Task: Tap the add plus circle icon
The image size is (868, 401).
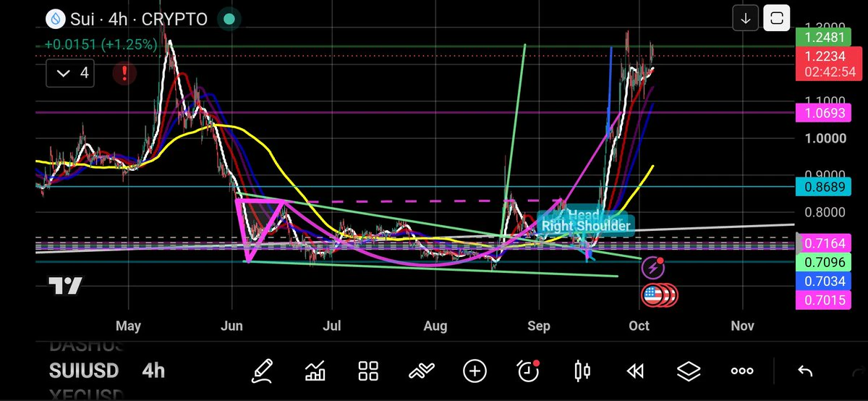Action: click(x=475, y=371)
